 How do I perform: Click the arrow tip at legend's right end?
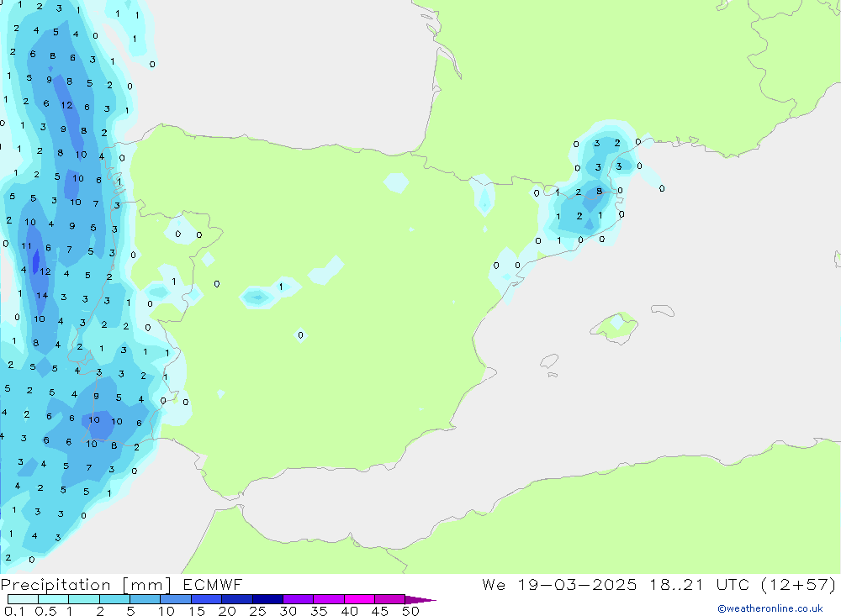(431, 600)
